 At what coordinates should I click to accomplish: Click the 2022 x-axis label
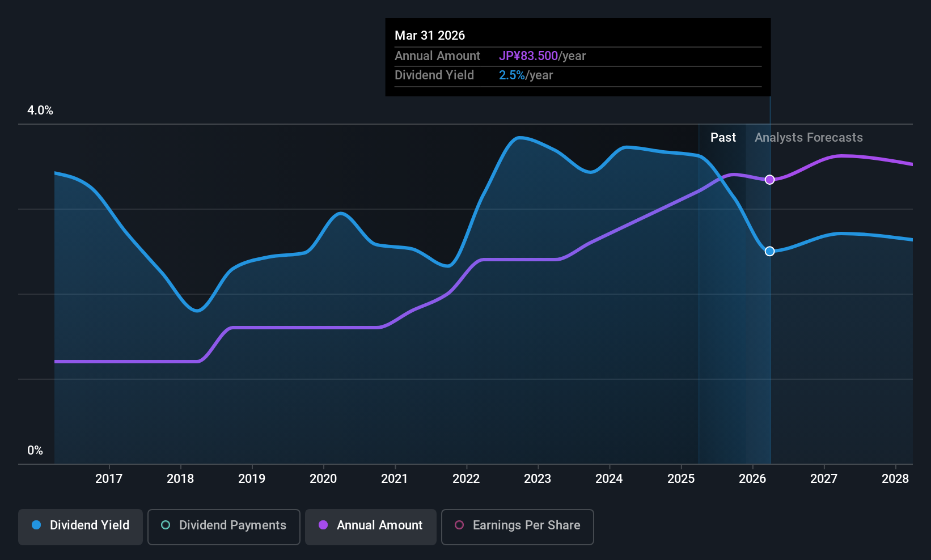click(x=466, y=479)
